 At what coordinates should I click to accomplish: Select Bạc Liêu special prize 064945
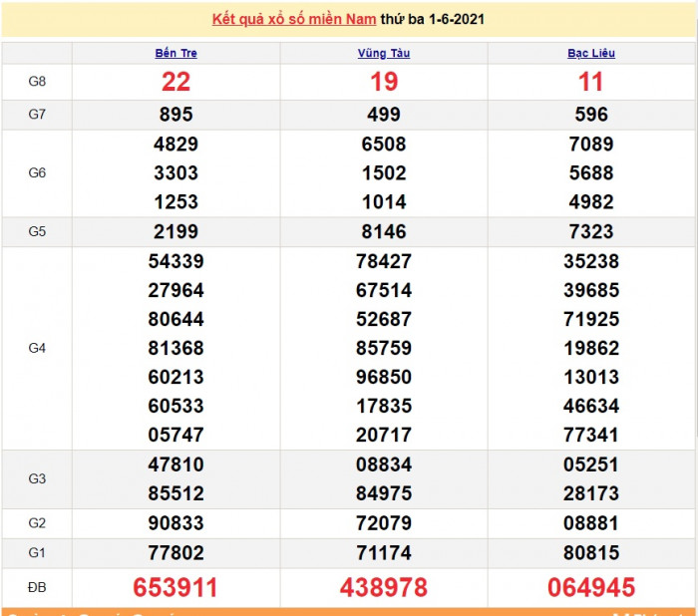click(x=591, y=587)
